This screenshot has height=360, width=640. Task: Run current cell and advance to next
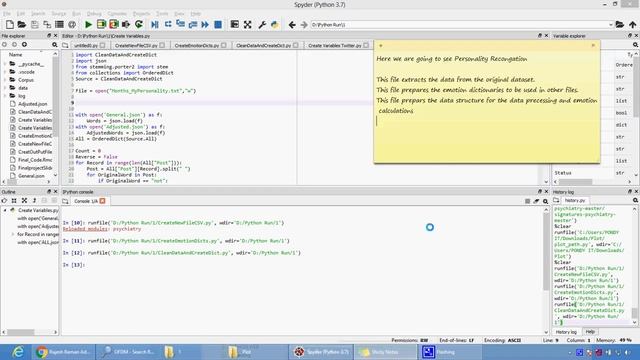[x=113, y=24]
